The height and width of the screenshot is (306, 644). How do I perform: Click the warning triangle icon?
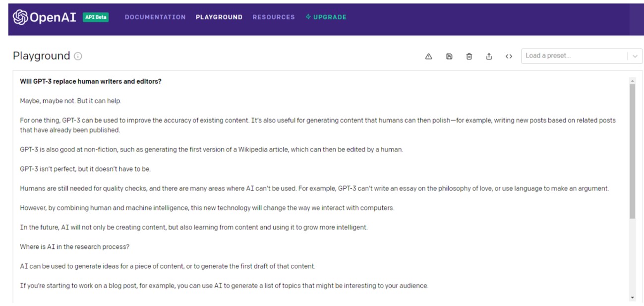[429, 57]
